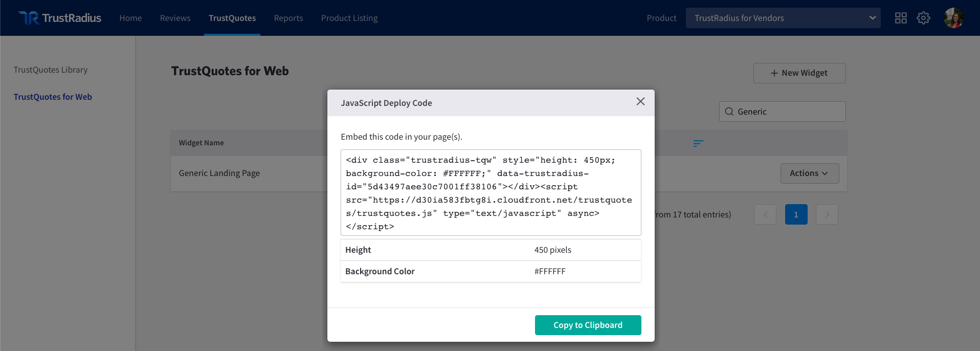
Task: Open the Product Listing tab
Action: click(x=349, y=18)
